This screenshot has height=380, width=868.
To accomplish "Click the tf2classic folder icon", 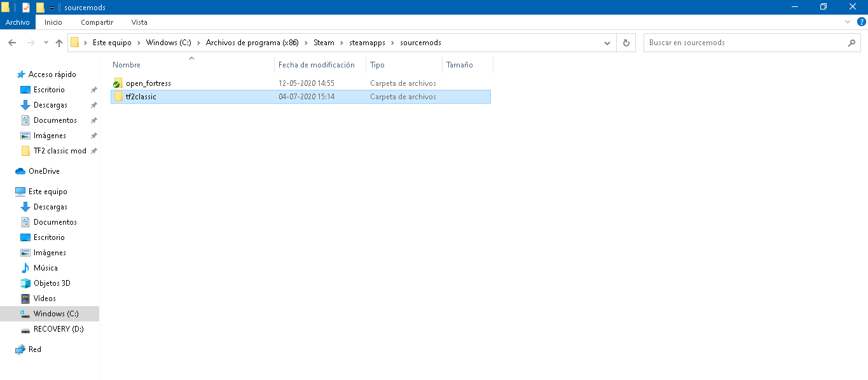I will coord(118,97).
